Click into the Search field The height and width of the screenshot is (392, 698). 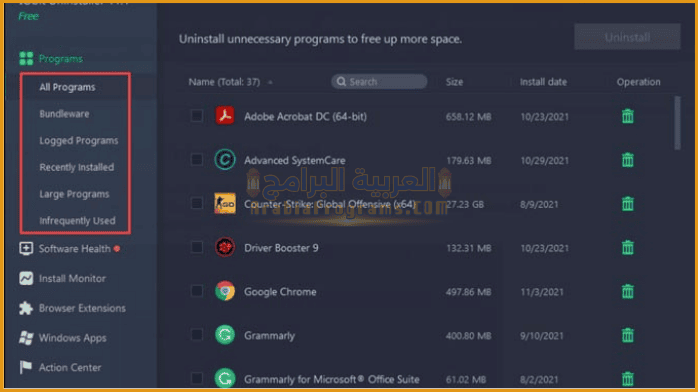[x=379, y=81]
